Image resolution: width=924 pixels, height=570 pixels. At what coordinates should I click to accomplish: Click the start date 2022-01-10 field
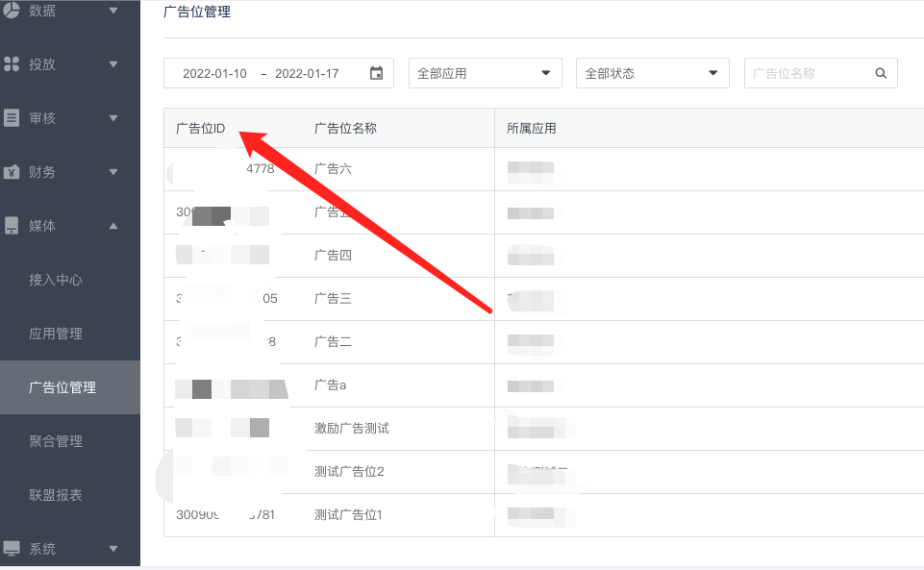[214, 73]
